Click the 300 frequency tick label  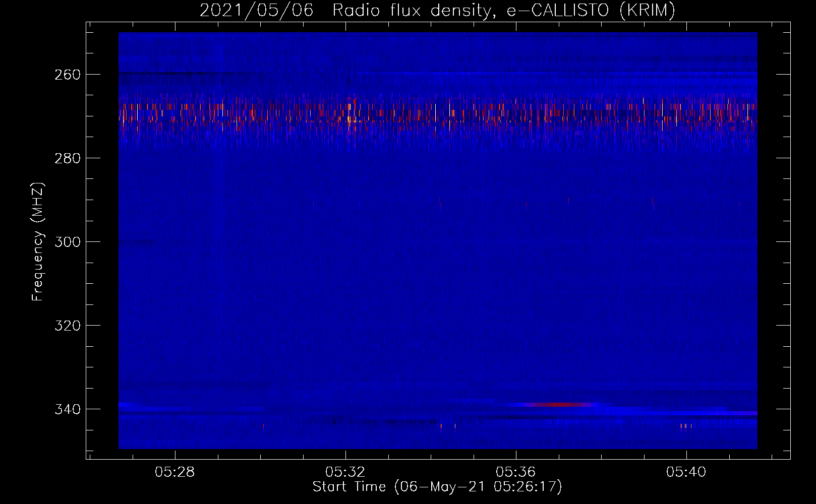pyautogui.click(x=68, y=242)
